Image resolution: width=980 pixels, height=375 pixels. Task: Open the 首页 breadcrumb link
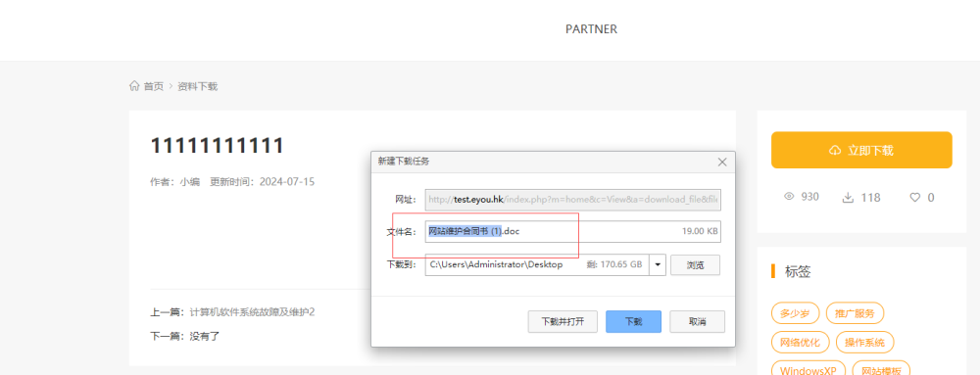click(154, 86)
